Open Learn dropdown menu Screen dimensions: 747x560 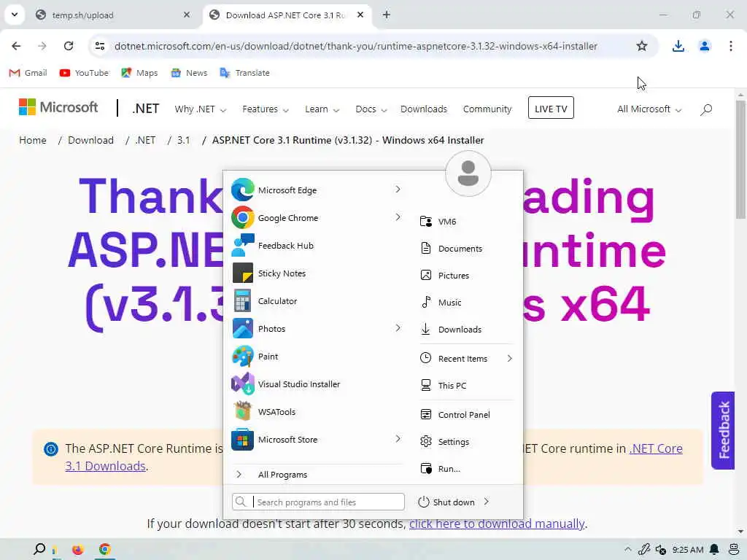[x=322, y=109]
